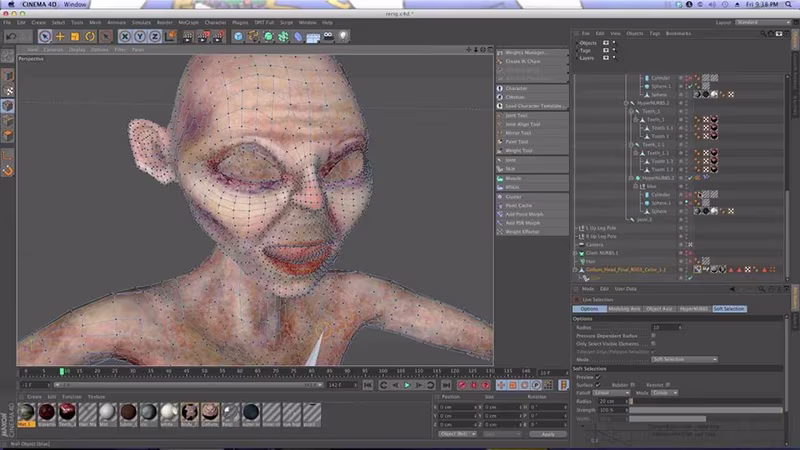Toggle the Z axis lock
This screenshot has width=800, height=450.
[x=155, y=36]
